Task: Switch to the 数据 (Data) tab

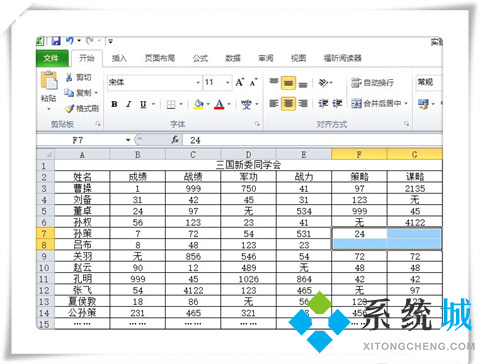Action: [233, 58]
